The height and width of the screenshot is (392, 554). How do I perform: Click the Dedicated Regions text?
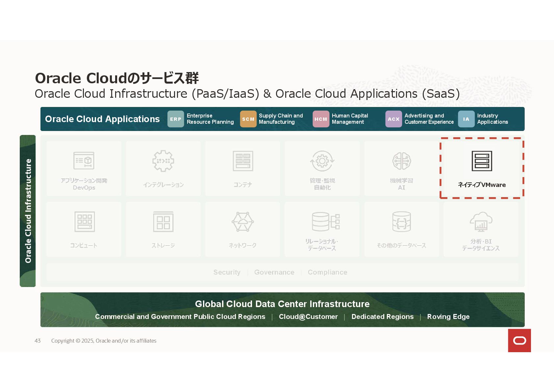click(383, 317)
